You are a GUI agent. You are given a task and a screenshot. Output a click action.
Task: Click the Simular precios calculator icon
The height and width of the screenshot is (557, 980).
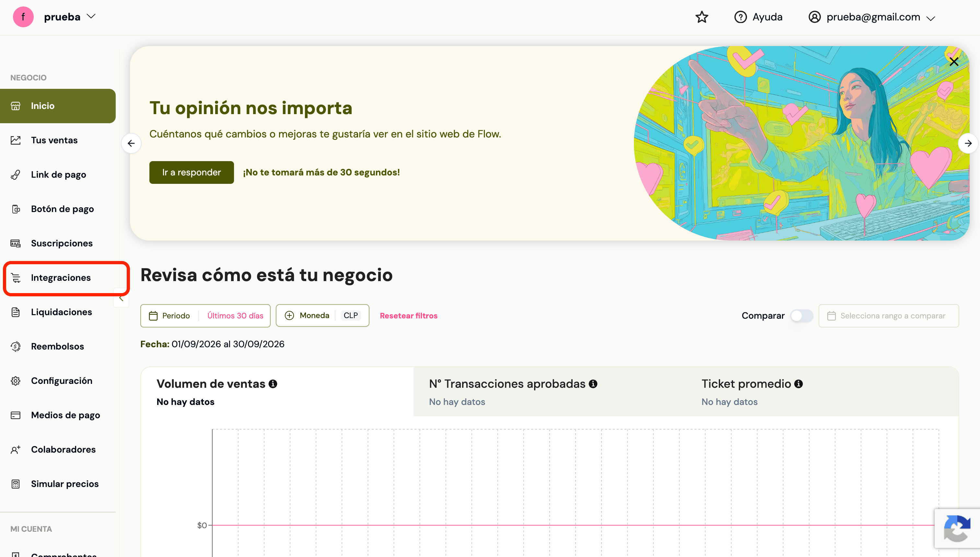tap(16, 484)
